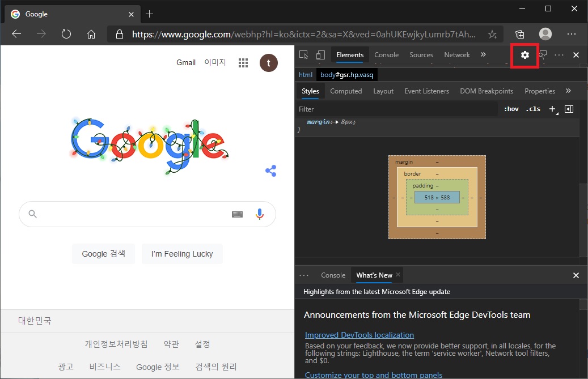Open the Edge profile avatar
The height and width of the screenshot is (379, 588).
[x=545, y=34]
